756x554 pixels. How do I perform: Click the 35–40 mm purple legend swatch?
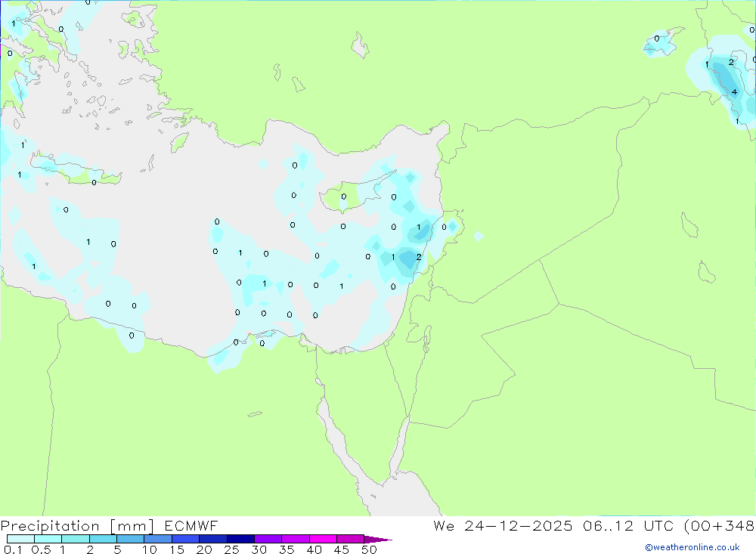[x=296, y=539]
